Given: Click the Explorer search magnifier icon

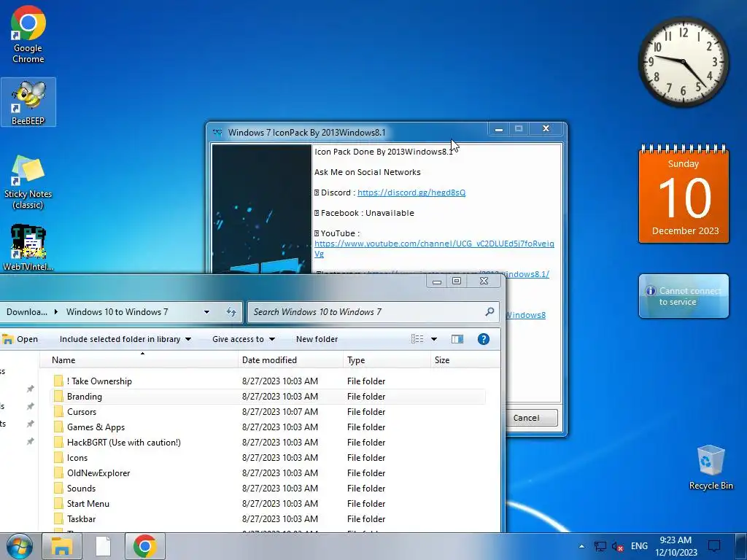Looking at the screenshot, I should click(489, 312).
